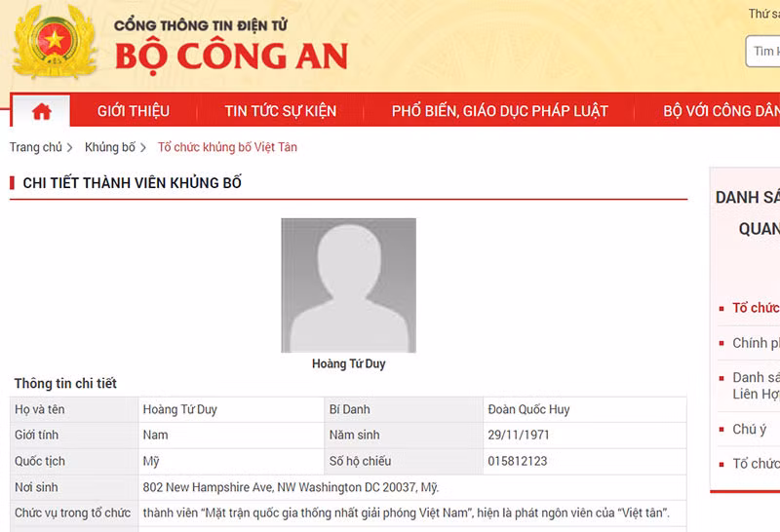
Task: Focus the search input field in the header
Action: [x=762, y=52]
